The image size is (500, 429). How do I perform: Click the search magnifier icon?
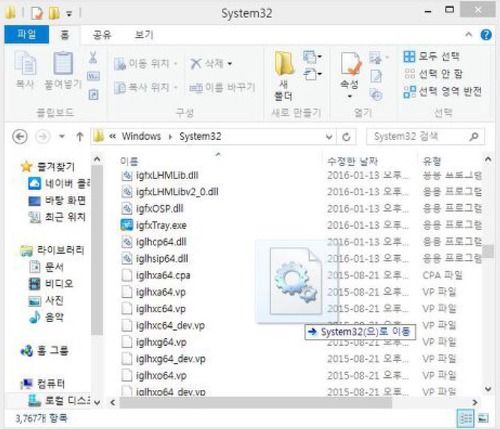pyautogui.click(x=474, y=137)
